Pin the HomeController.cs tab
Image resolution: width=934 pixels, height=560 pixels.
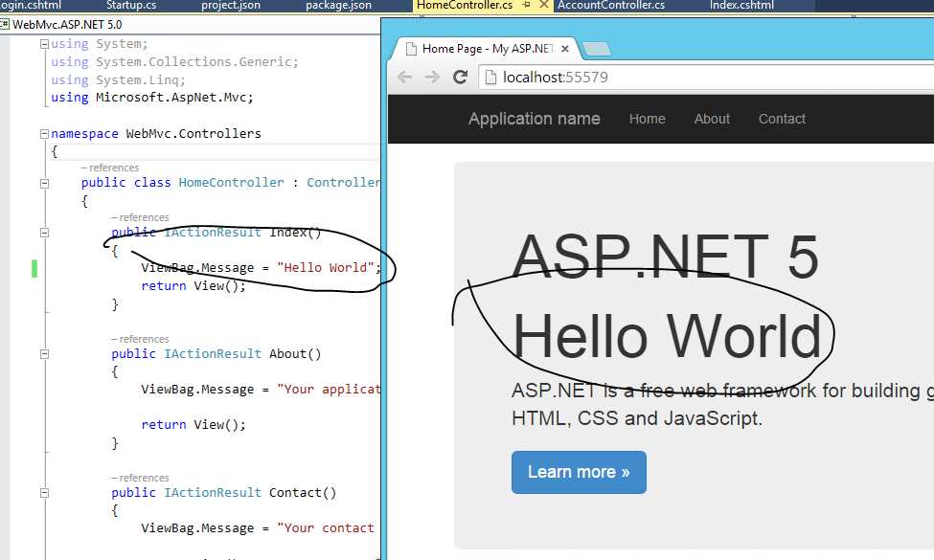(x=527, y=5)
